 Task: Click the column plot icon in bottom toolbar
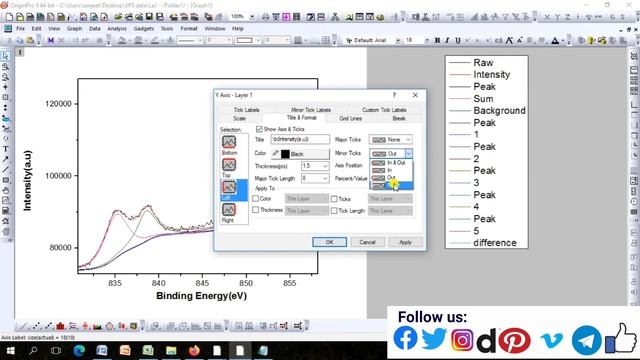pos(60,326)
